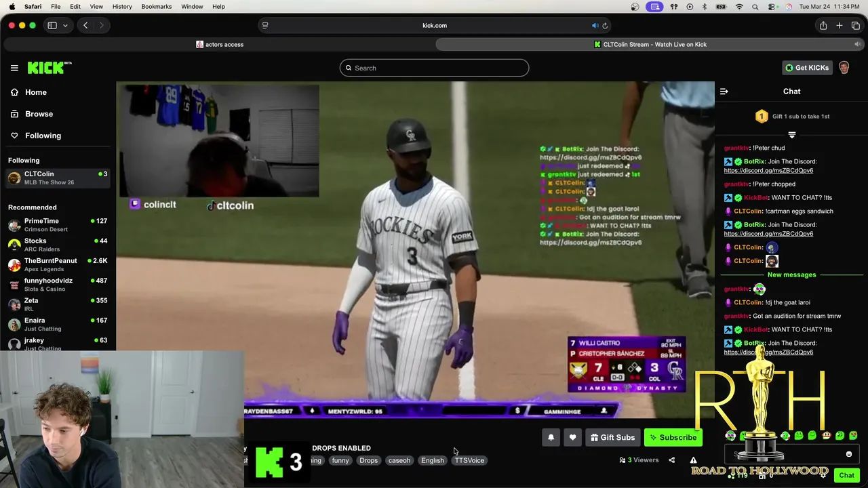This screenshot has height=488, width=868.
Task: Open recommended channel Zeta
Action: [58, 304]
